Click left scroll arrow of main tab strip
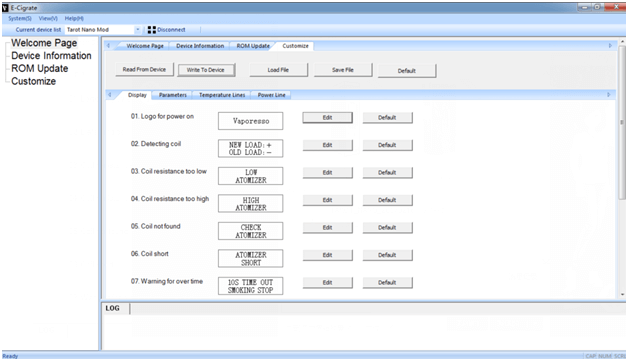Screen dimensions: 628x361 point(109,46)
